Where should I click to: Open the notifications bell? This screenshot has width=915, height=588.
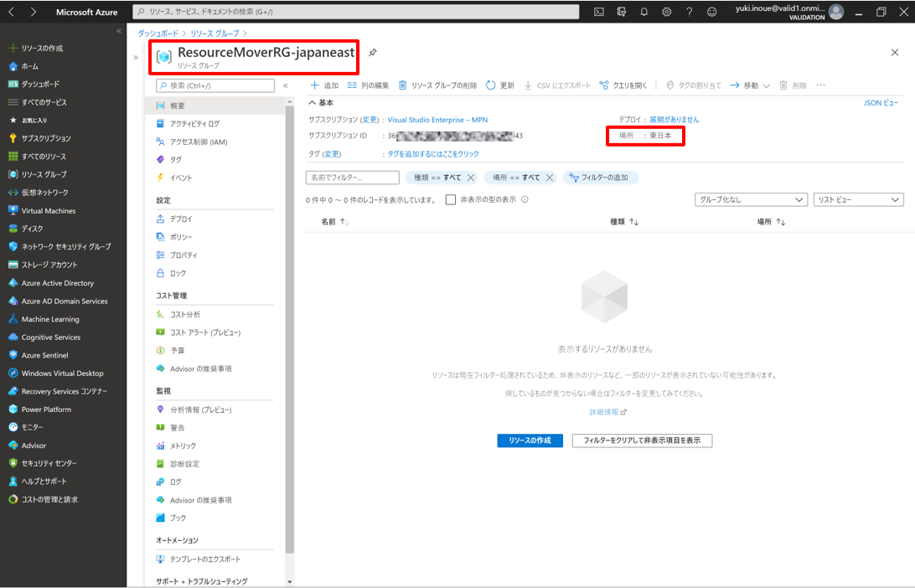tap(644, 12)
